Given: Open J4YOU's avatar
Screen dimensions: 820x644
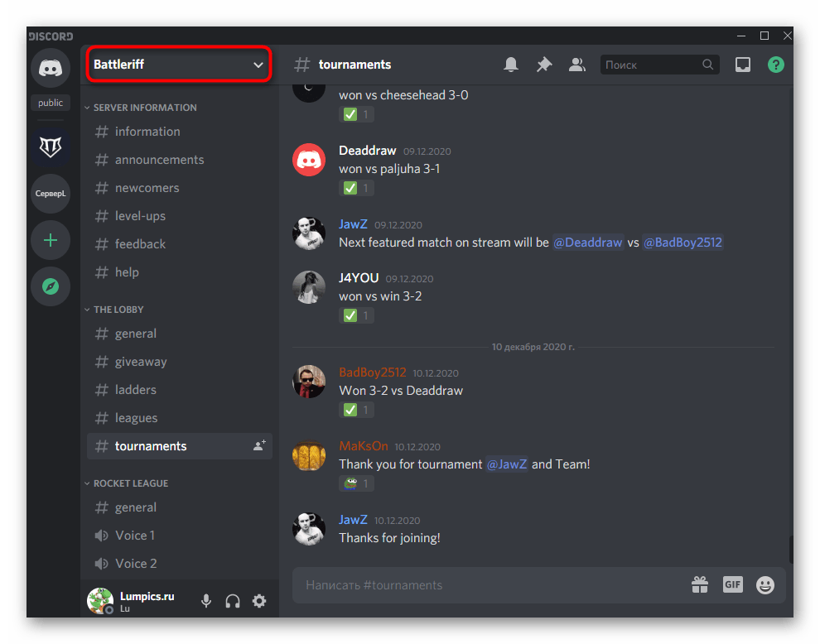Looking at the screenshot, I should (309, 287).
